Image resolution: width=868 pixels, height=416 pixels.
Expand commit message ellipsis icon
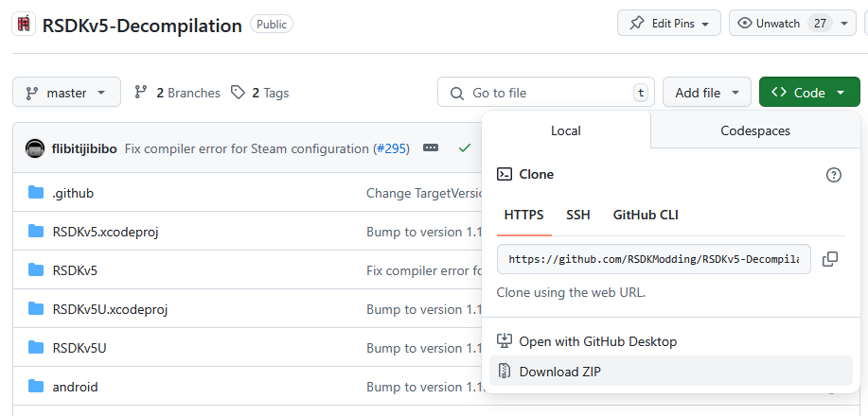point(431,147)
